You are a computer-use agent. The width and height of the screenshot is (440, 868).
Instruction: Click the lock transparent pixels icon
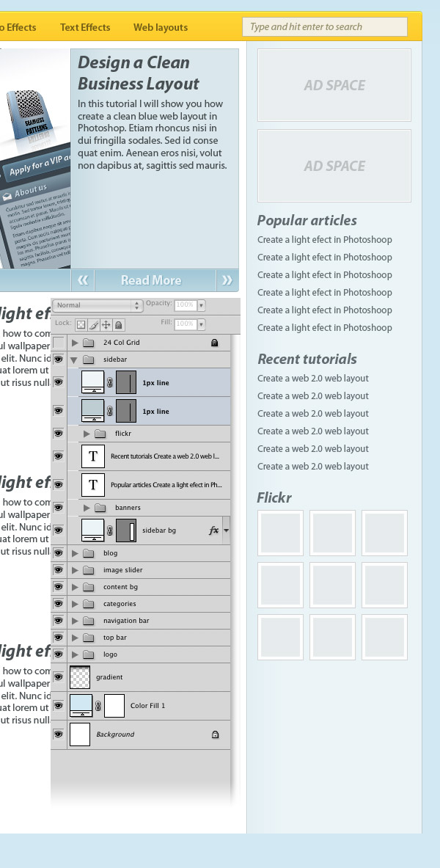tap(81, 325)
